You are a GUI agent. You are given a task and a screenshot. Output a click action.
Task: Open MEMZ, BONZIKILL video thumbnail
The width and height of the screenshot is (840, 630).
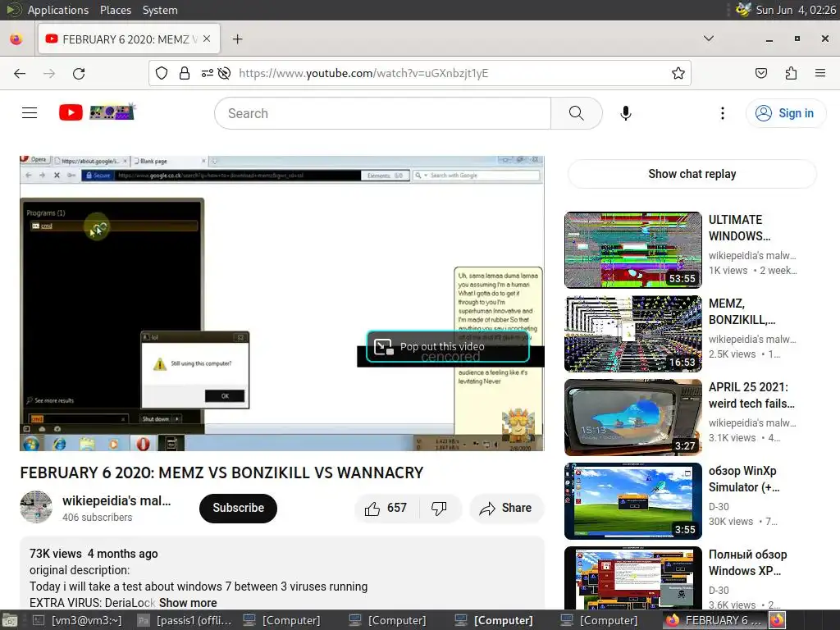point(632,333)
